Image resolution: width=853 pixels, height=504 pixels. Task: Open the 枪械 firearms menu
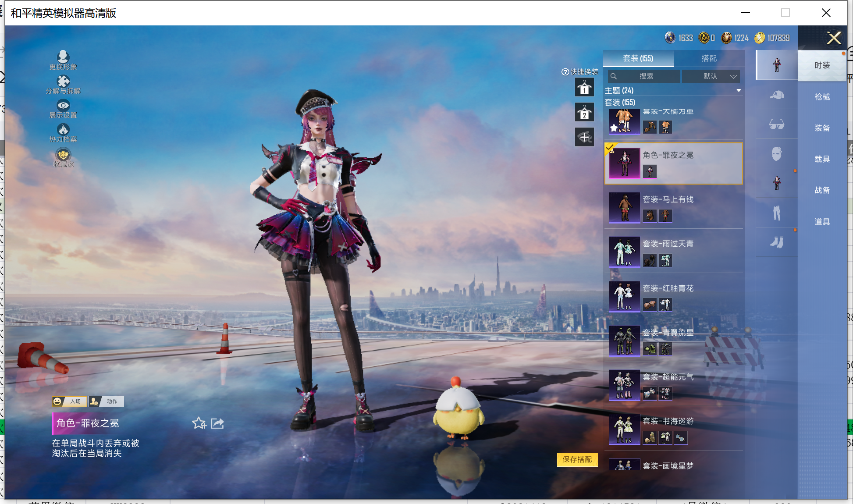822,97
